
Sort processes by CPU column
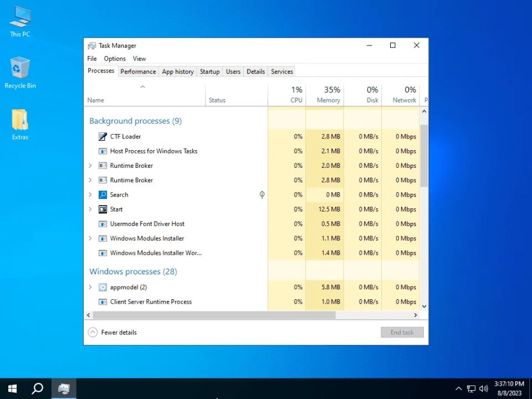point(287,95)
